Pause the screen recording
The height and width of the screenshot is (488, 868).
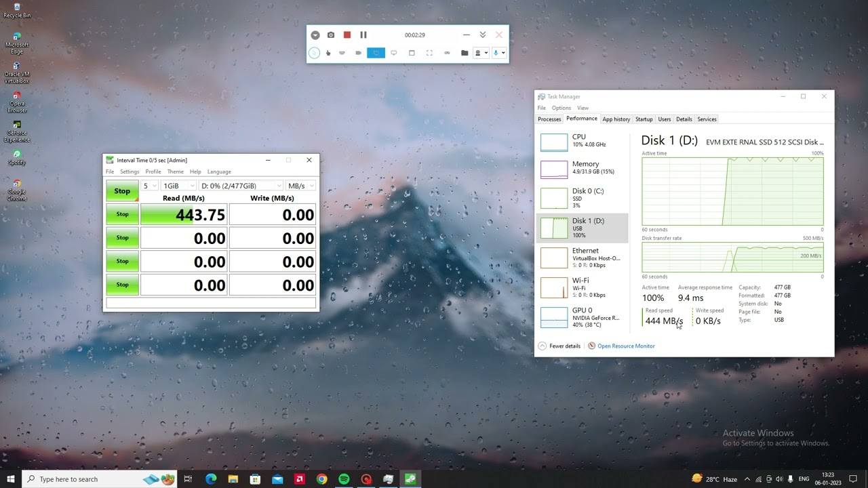[363, 35]
